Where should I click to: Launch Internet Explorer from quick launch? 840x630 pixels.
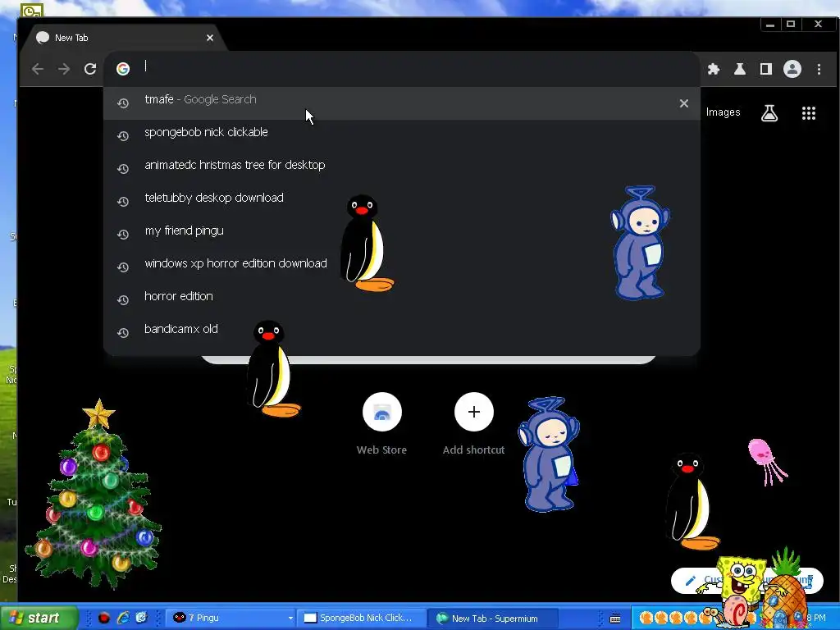click(x=123, y=619)
